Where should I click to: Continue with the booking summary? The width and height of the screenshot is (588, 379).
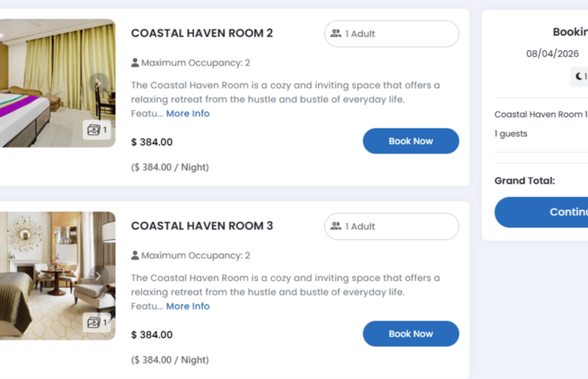(x=541, y=212)
